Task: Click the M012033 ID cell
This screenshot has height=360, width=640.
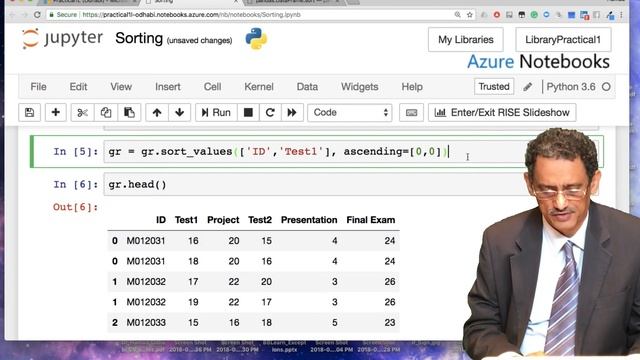Action: coord(146,322)
